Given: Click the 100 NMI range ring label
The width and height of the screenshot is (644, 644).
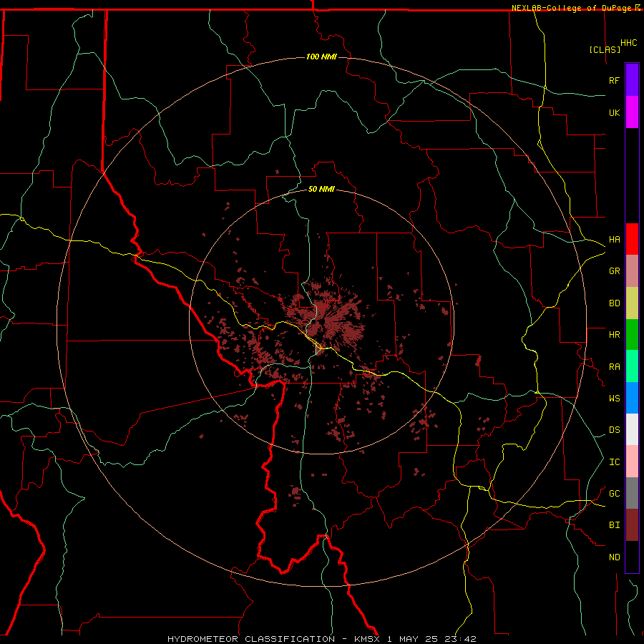Looking at the screenshot, I should 321,57.
